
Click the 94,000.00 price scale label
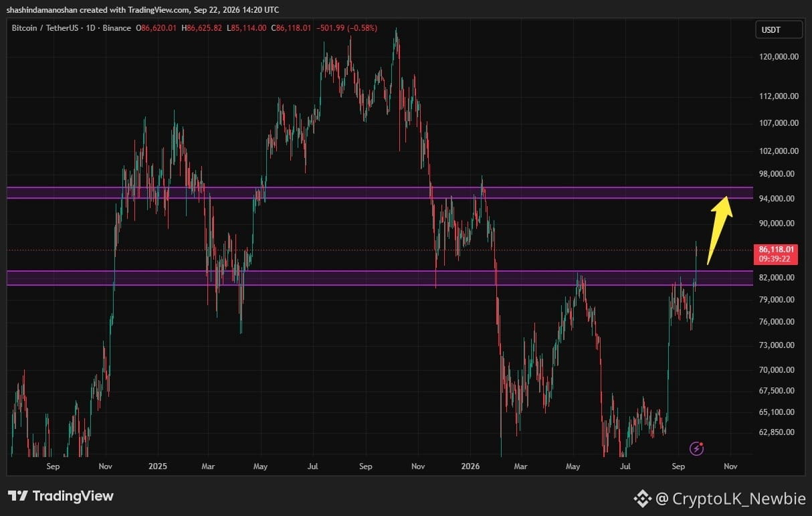pos(781,199)
